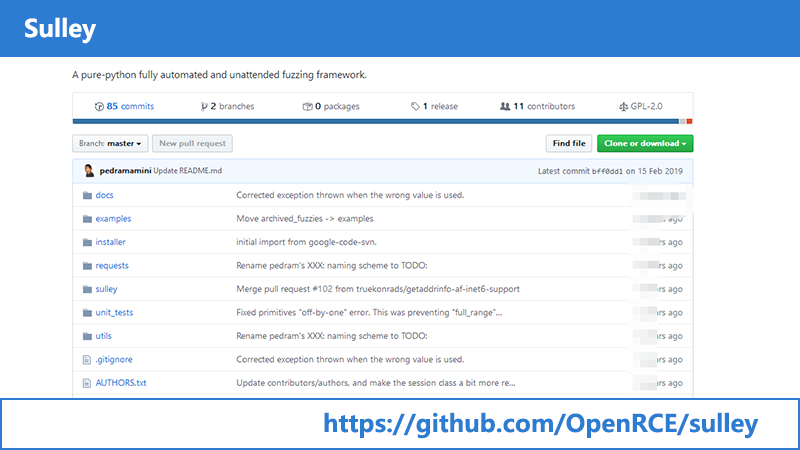
Task: Open the 1 release link
Action: point(440,106)
